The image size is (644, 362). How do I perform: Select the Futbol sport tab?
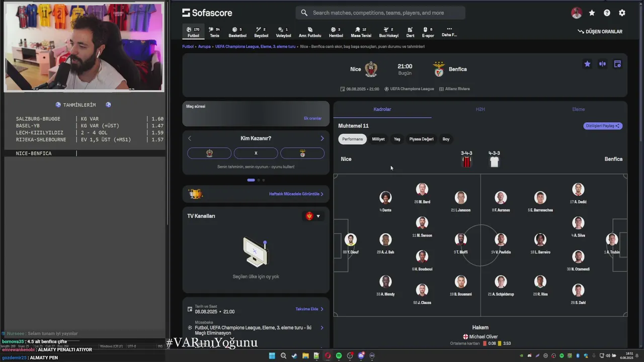click(x=193, y=32)
